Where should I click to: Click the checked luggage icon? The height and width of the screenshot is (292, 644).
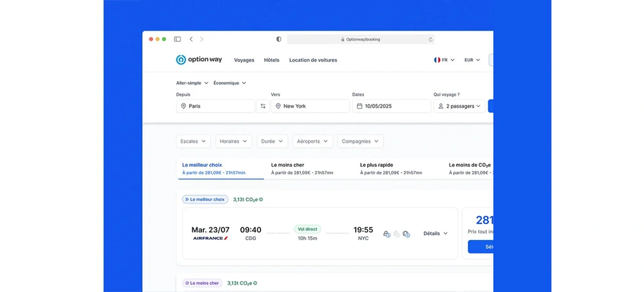(406, 234)
